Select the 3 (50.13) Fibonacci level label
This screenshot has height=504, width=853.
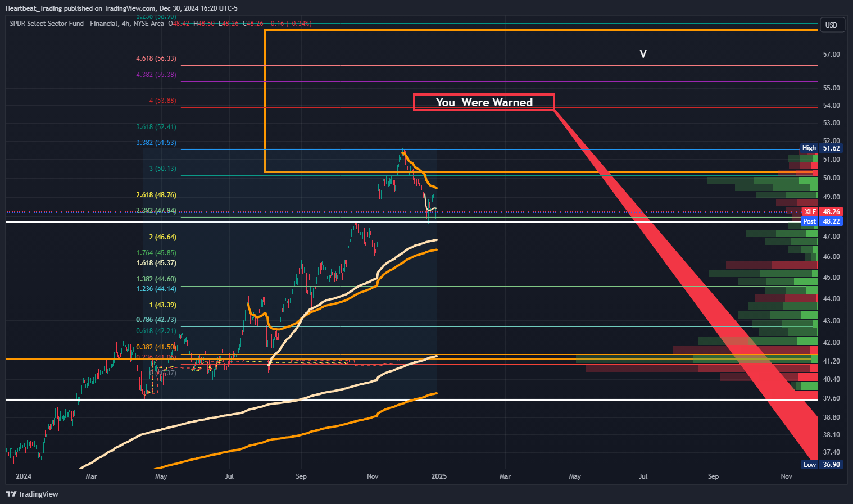[163, 169]
